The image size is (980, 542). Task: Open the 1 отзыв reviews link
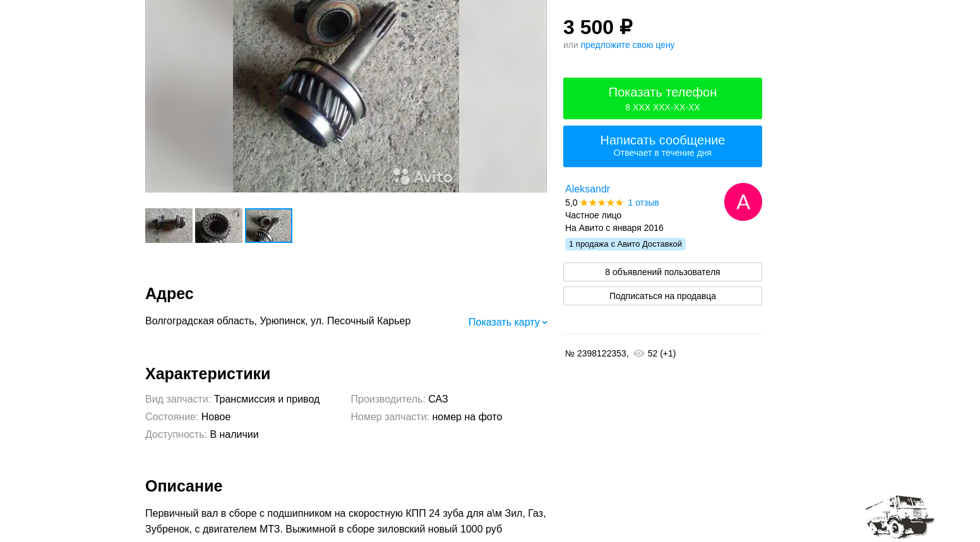[x=643, y=203]
